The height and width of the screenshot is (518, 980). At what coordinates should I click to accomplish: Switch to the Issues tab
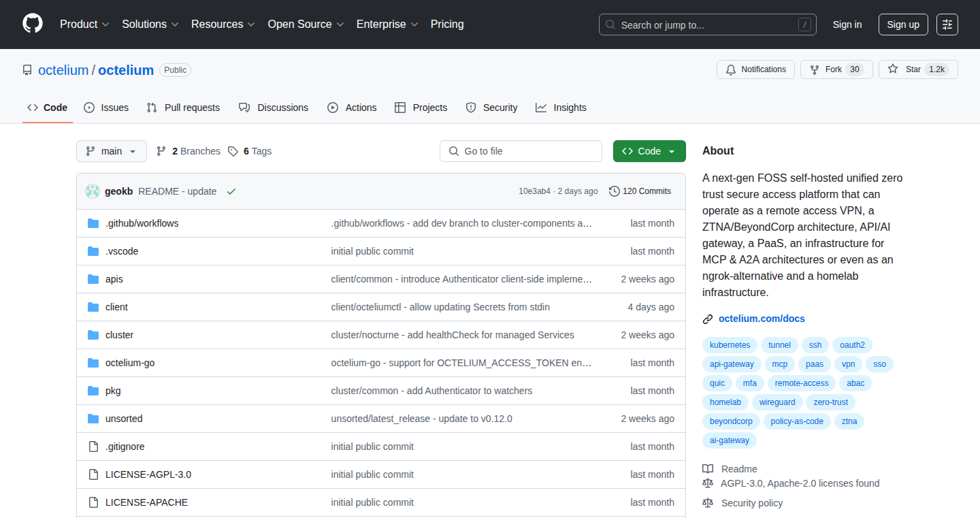(106, 108)
